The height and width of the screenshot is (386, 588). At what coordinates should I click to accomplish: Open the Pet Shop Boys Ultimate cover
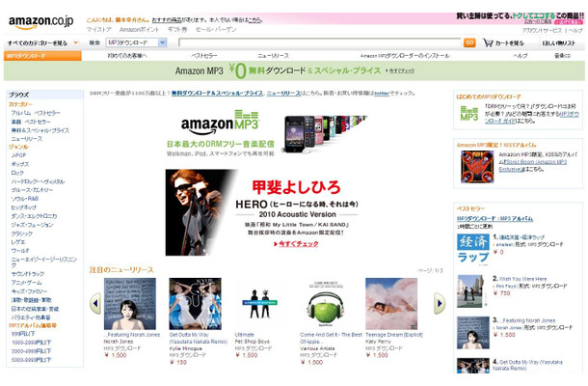(x=260, y=304)
